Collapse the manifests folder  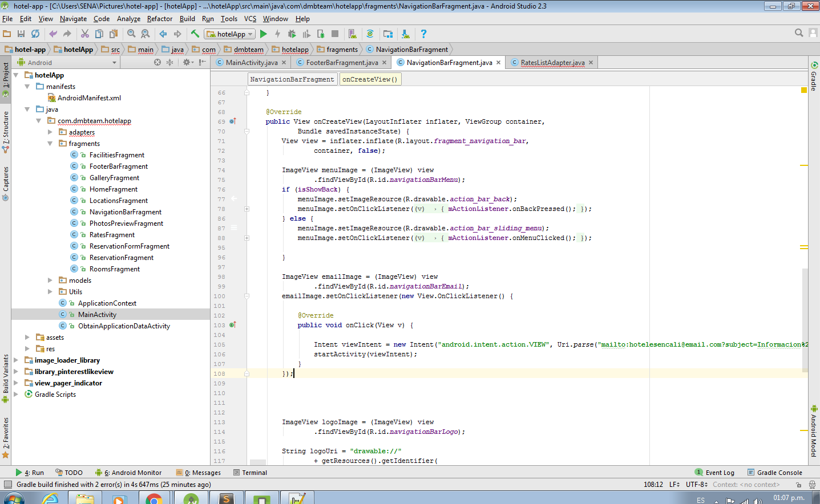pyautogui.click(x=27, y=87)
